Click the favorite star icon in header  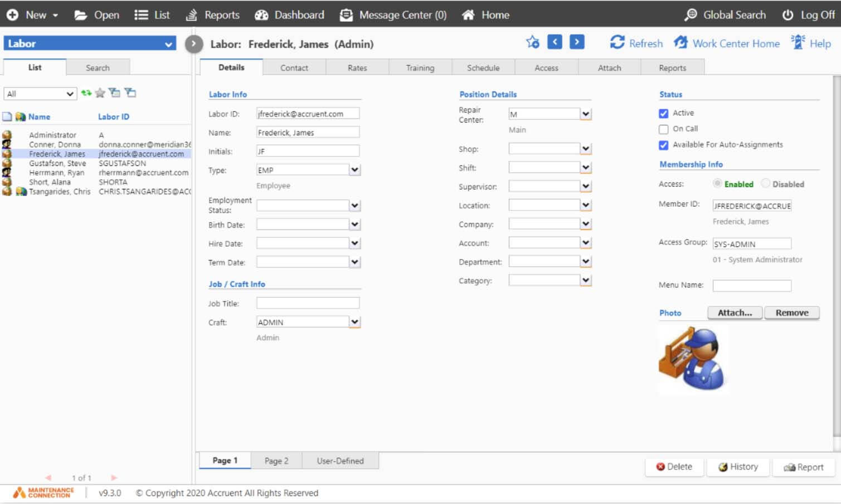532,42
